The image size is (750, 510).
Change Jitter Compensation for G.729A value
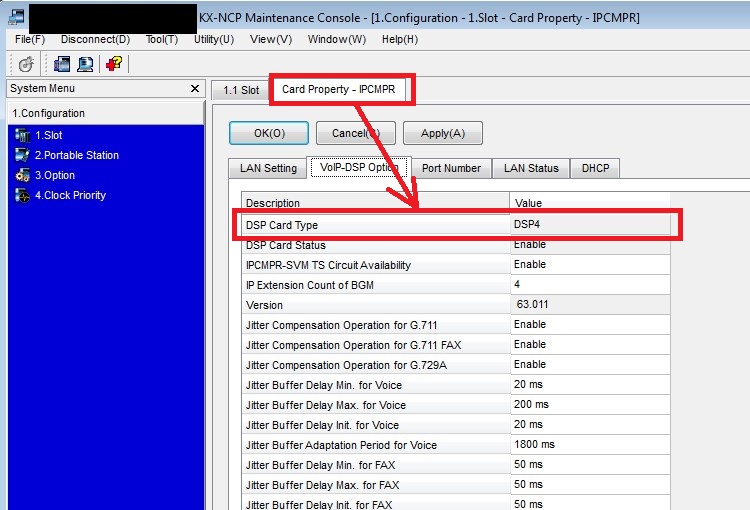590,365
